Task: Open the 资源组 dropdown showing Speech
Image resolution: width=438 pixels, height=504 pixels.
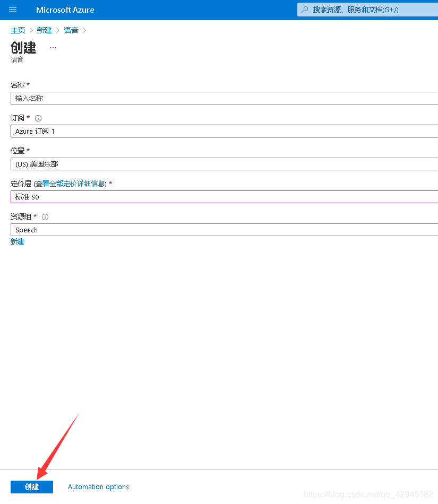Action: click(x=224, y=230)
